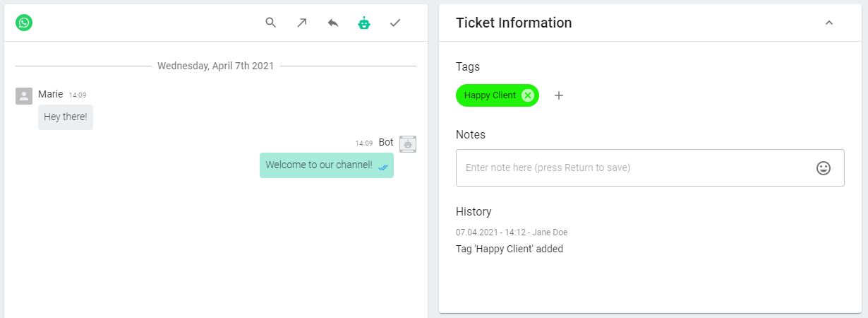Mark ticket done with the checkmark icon
Viewport: 868px width, 318px height.
click(395, 23)
